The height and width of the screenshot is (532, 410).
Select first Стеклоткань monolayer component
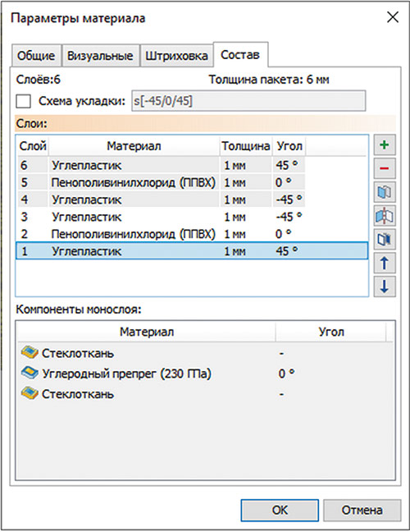68,353
